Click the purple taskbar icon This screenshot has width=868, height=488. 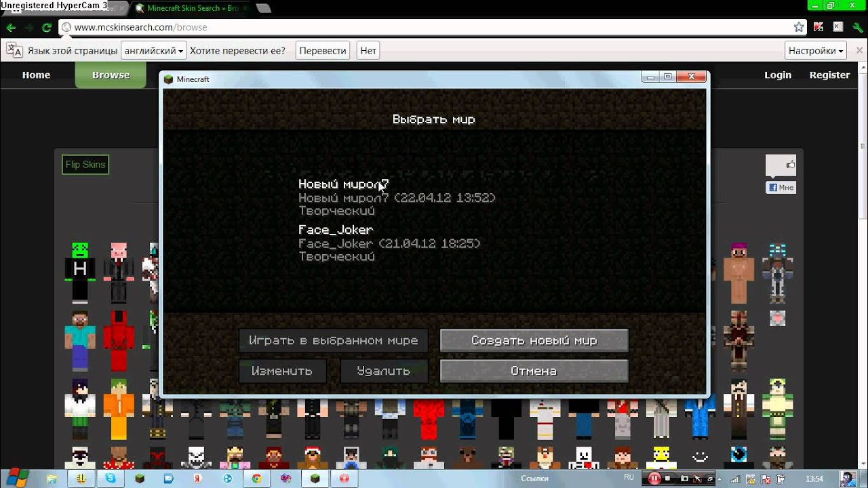286,479
